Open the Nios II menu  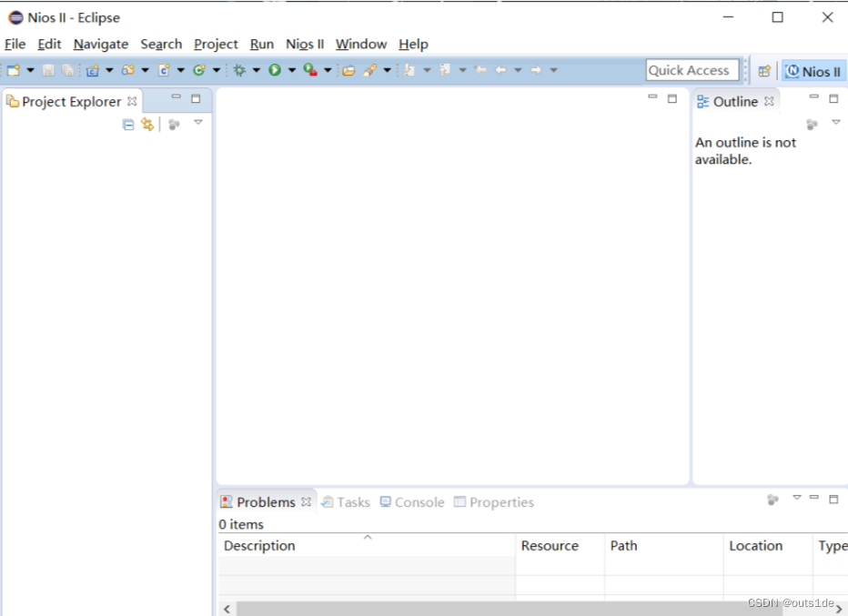pos(305,45)
